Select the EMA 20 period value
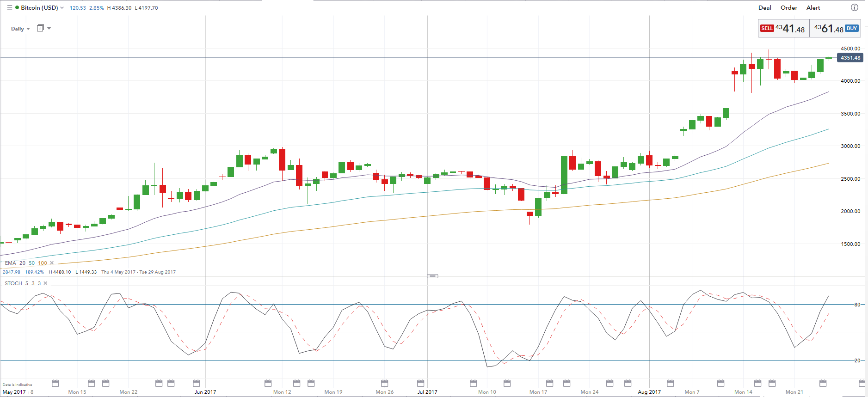 pyautogui.click(x=22, y=263)
